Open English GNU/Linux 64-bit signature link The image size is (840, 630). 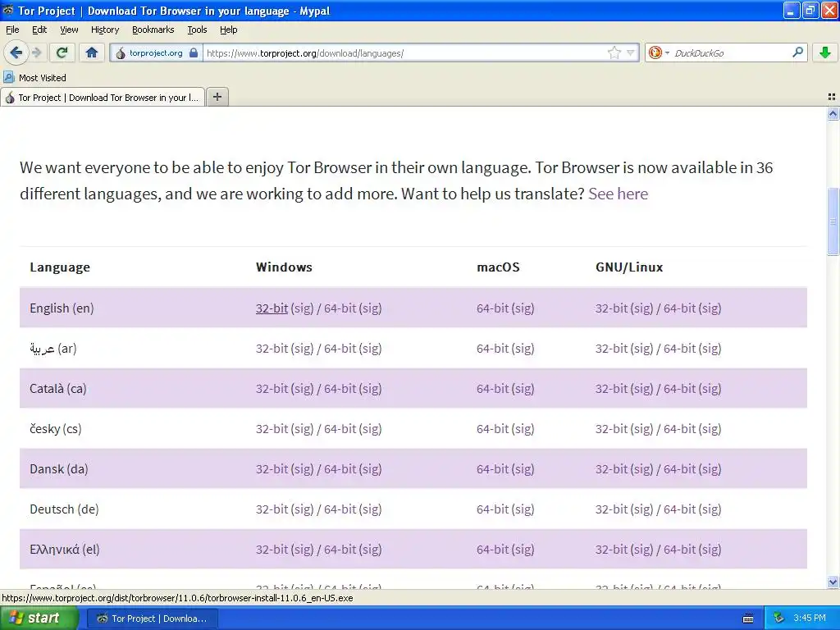[710, 308]
